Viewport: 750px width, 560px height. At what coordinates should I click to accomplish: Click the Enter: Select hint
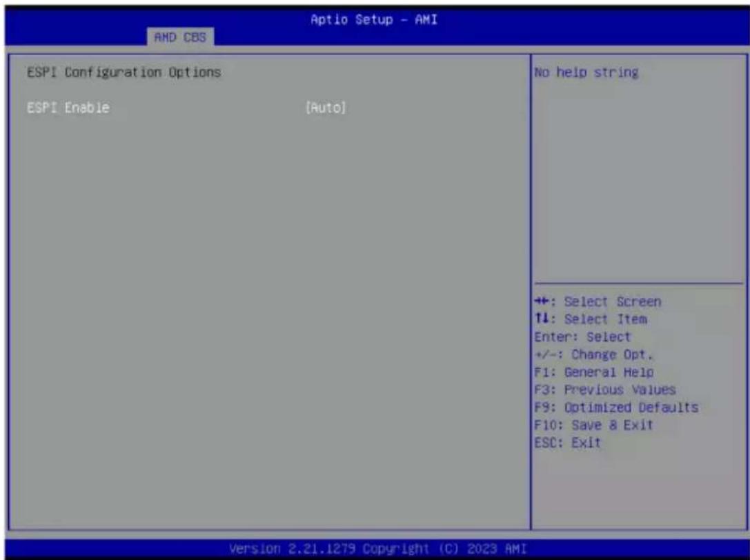(582, 337)
